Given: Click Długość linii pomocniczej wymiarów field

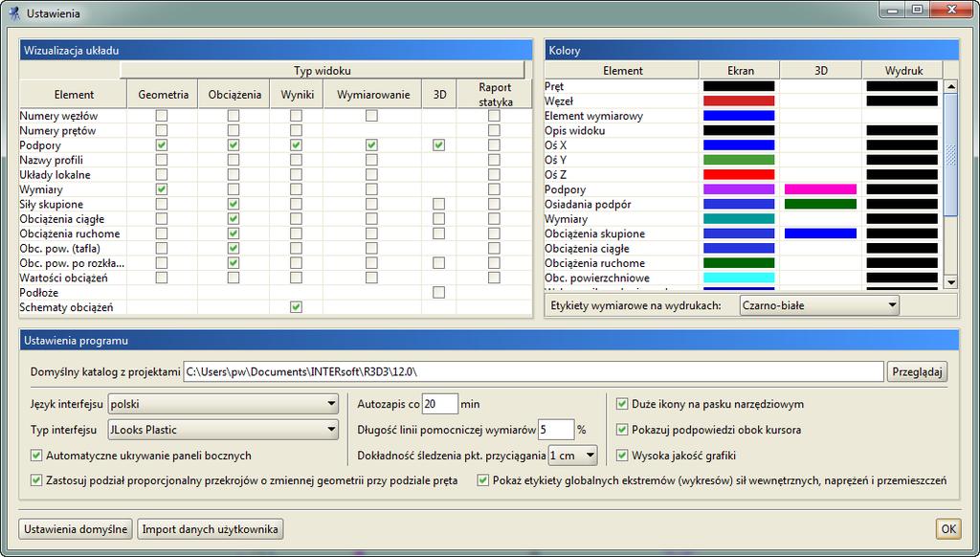Looking at the screenshot, I should 556,430.
